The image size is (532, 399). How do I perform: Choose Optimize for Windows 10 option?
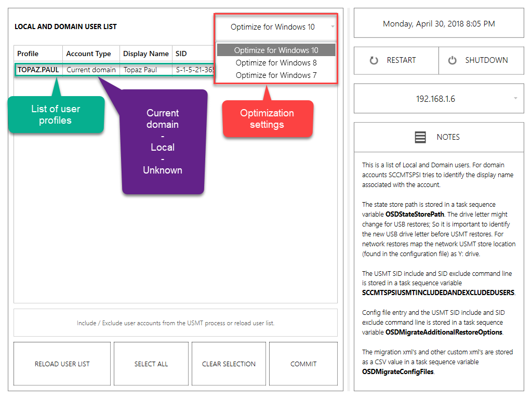276,50
